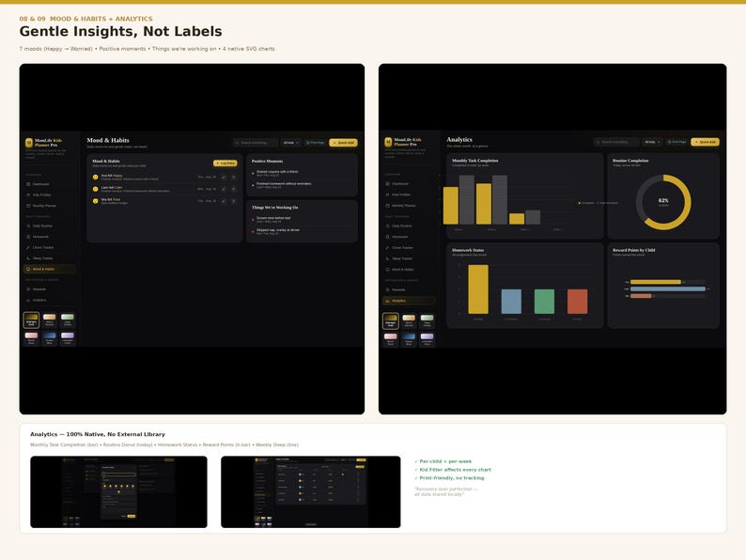
Task: Click the edit pencil on 'Ava felt Happy' row
Action: 224,177
